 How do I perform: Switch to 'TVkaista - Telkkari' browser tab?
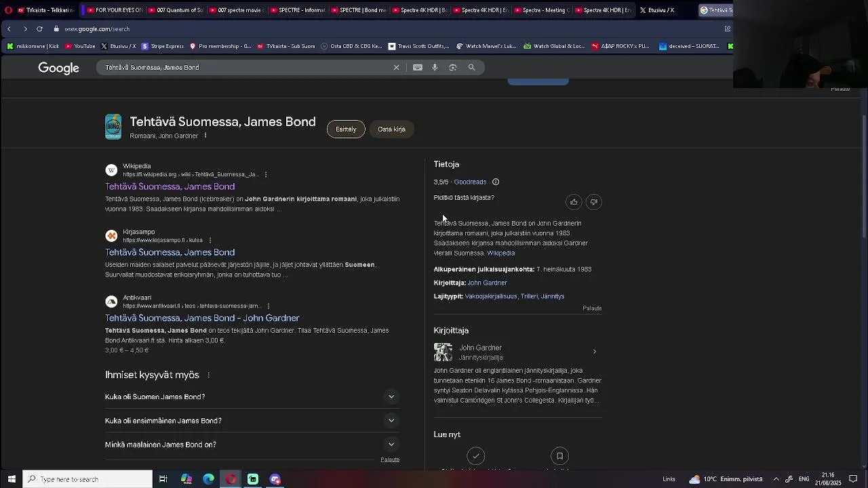click(45, 10)
